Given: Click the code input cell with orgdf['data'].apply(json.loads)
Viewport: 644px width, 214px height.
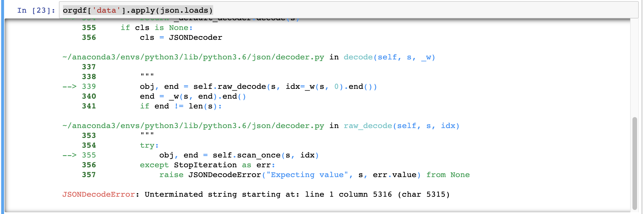Looking at the screenshot, I should pos(349,10).
